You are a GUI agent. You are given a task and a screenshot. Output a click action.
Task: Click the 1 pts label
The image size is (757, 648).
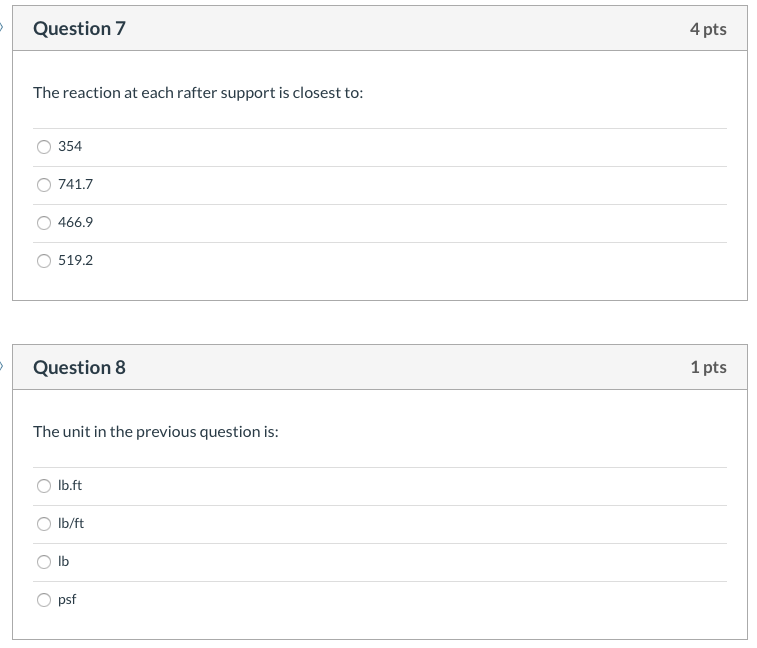(x=707, y=368)
